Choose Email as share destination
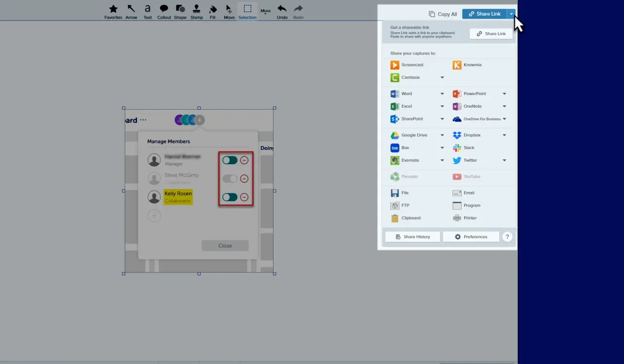This screenshot has width=624, height=364. pyautogui.click(x=464, y=193)
